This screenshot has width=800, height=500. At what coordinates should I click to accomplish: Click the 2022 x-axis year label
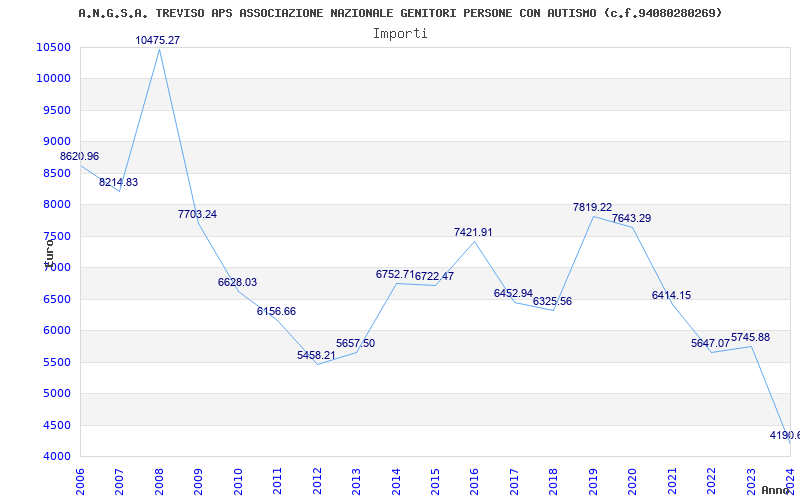tap(711, 482)
